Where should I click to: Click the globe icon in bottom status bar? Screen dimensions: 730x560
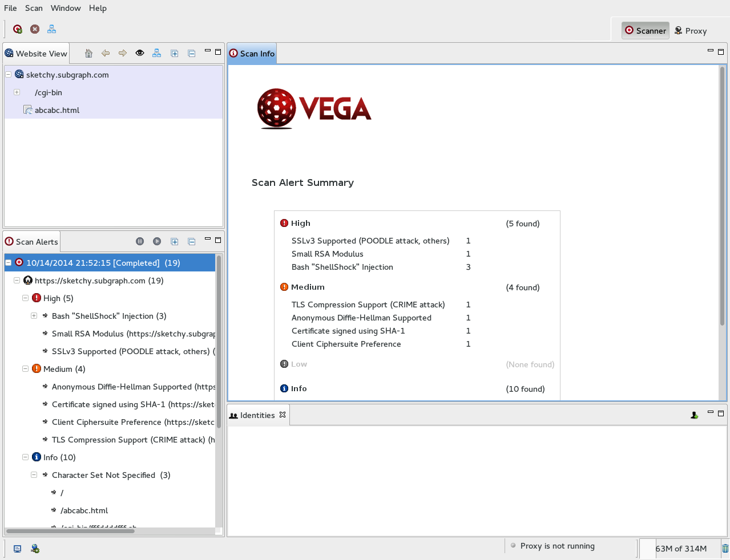point(35,549)
